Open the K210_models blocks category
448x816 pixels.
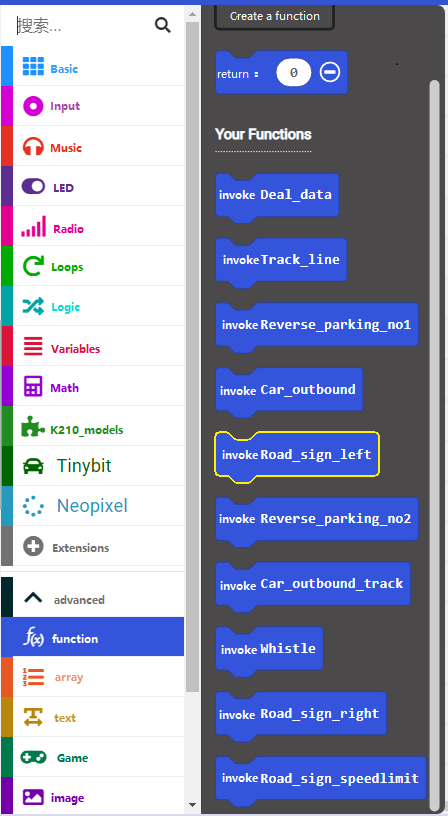click(93, 426)
